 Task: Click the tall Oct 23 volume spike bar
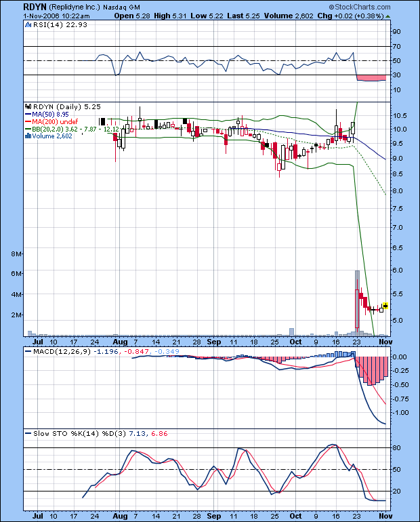[x=357, y=303]
